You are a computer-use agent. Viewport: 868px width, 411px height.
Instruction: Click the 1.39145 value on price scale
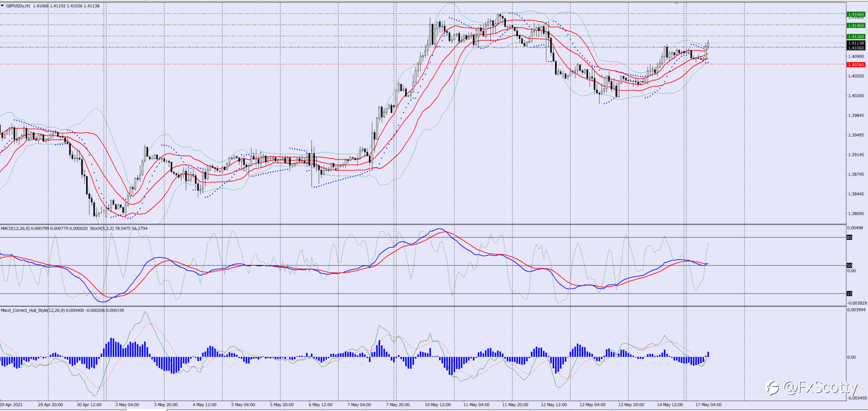856,155
